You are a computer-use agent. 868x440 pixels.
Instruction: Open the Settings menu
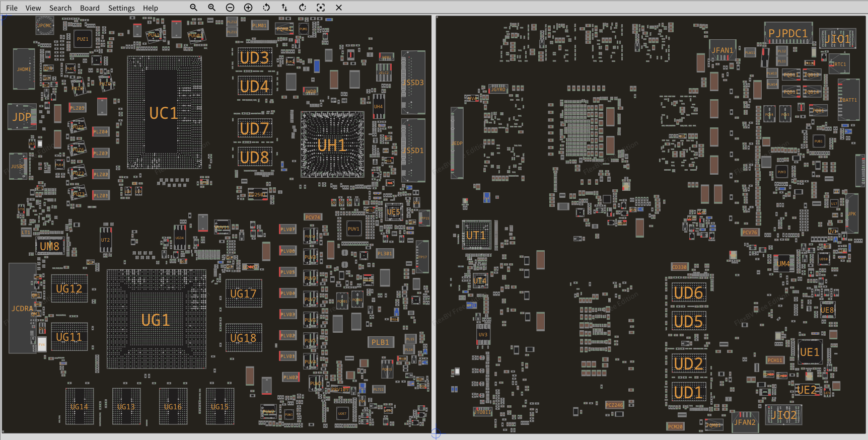(x=121, y=8)
